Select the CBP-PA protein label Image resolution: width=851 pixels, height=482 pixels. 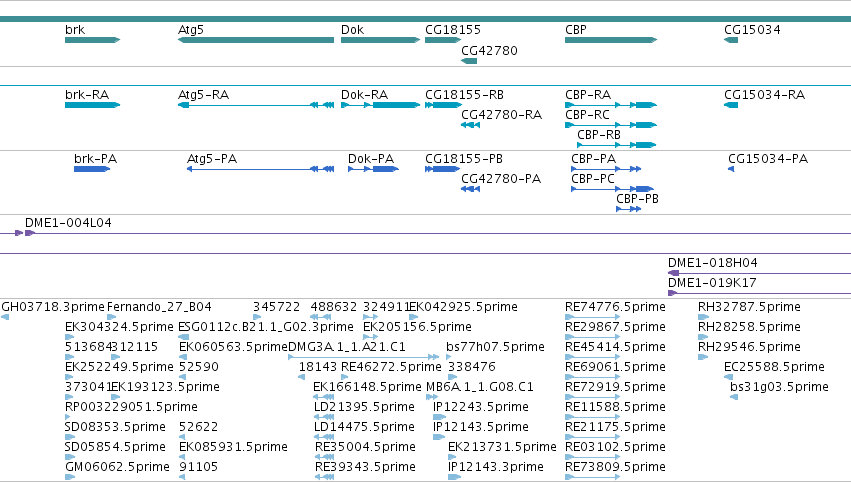593,158
